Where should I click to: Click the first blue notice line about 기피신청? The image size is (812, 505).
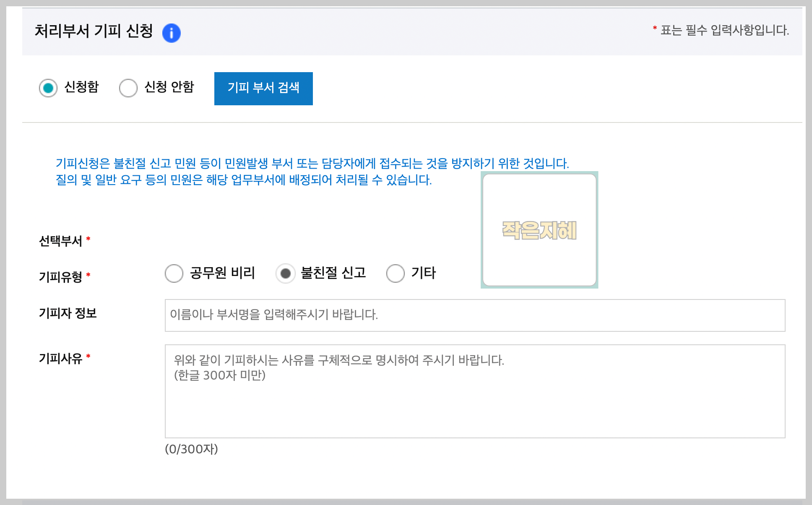312,163
